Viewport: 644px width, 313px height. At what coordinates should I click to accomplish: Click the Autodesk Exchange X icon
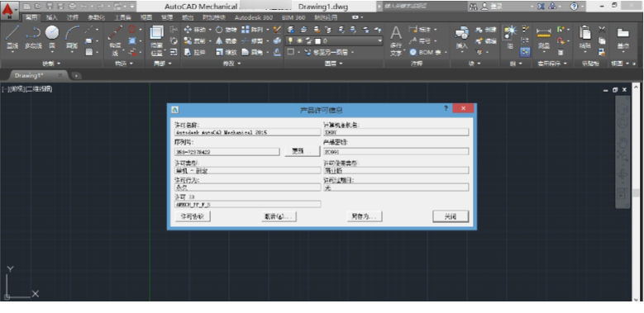pyautogui.click(x=541, y=6)
